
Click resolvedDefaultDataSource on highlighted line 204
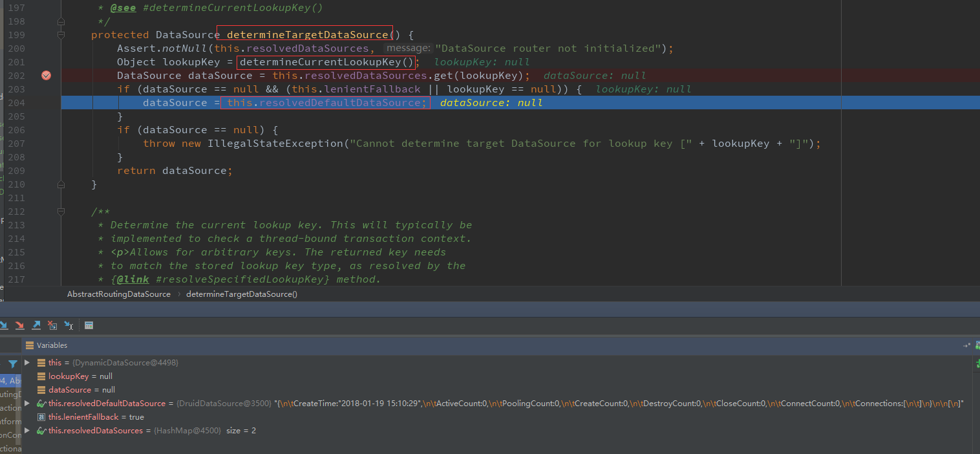coord(340,103)
